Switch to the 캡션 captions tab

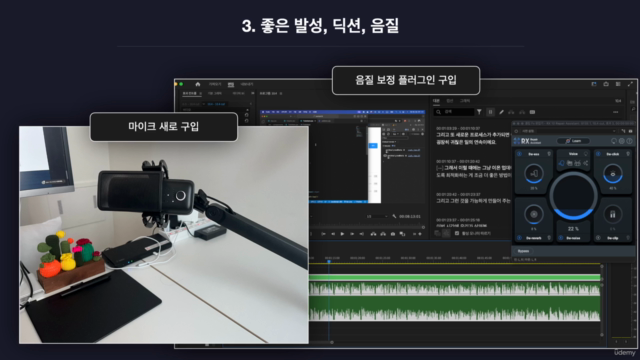coord(450,100)
